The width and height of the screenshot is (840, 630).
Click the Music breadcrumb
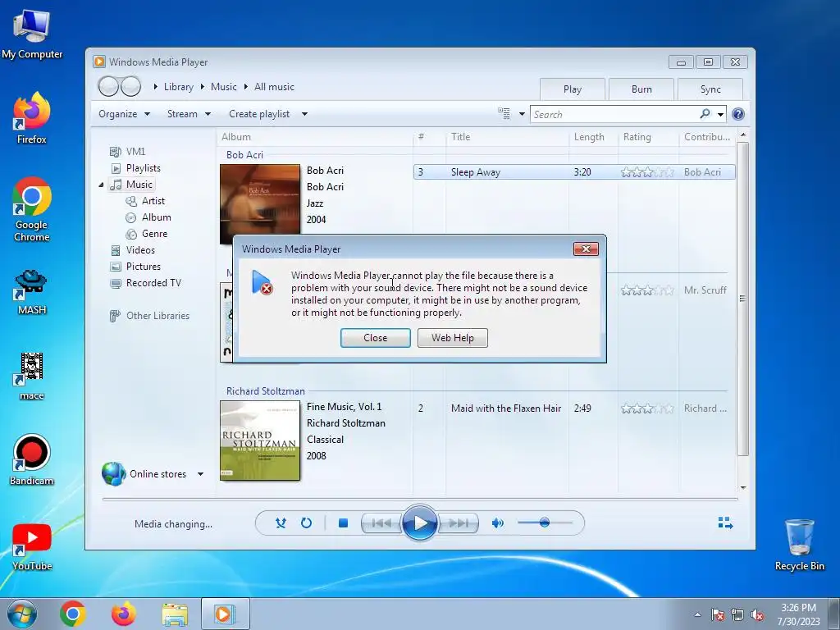coord(223,87)
